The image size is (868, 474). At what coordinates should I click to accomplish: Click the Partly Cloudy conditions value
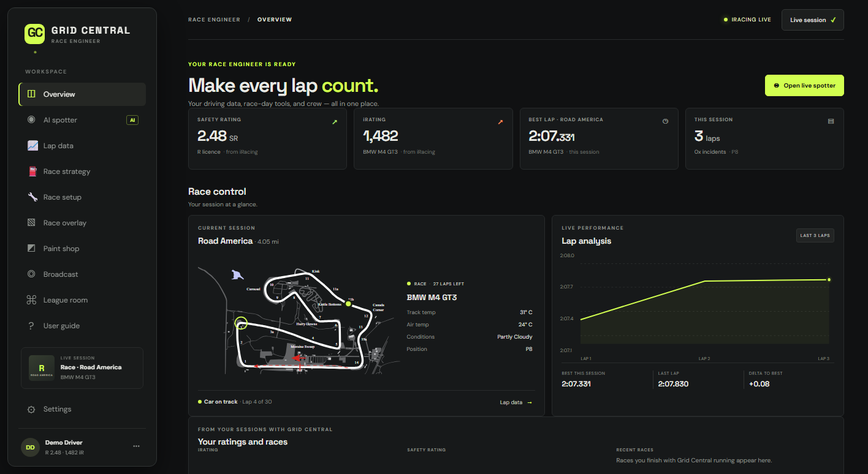[515, 337]
